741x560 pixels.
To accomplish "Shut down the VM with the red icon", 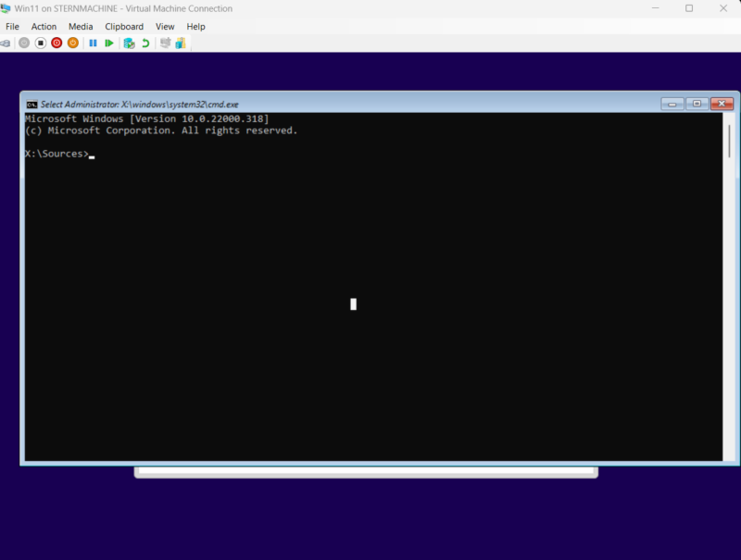I will pos(57,44).
